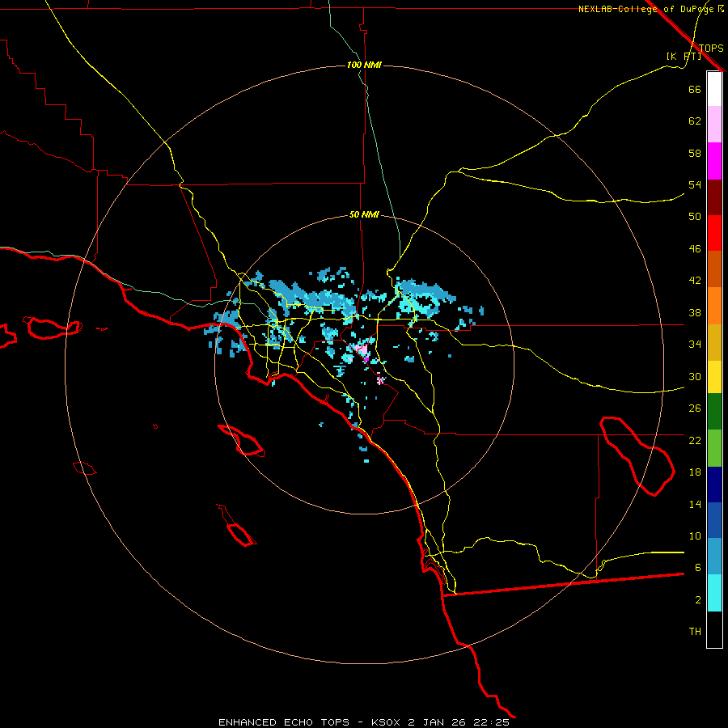Click the "50 NMI" range ring label
This screenshot has height=728, width=728.
tap(364, 214)
